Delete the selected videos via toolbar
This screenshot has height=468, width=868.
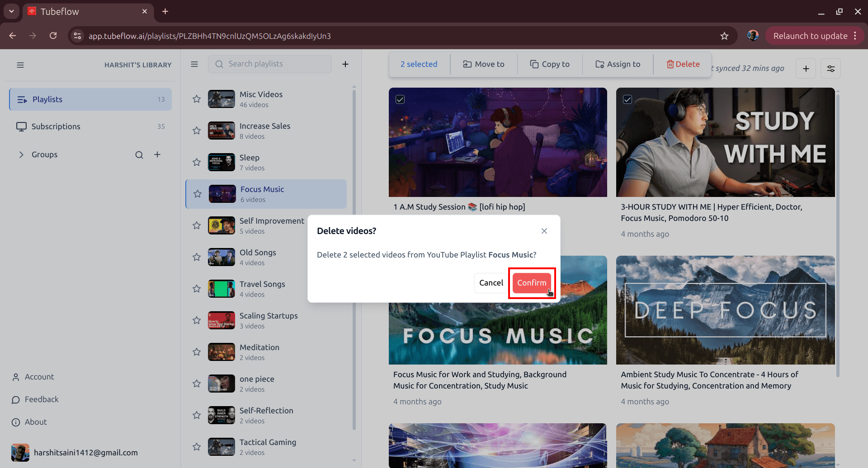(683, 64)
